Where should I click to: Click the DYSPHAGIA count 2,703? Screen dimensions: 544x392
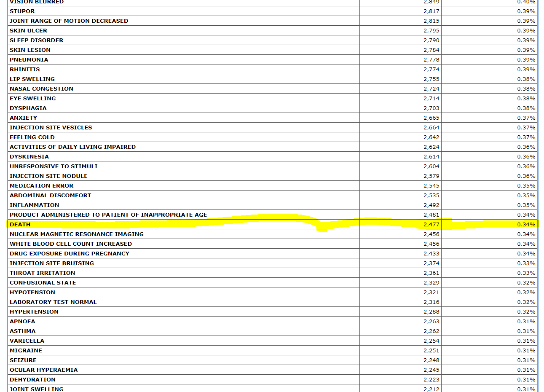tap(431, 108)
